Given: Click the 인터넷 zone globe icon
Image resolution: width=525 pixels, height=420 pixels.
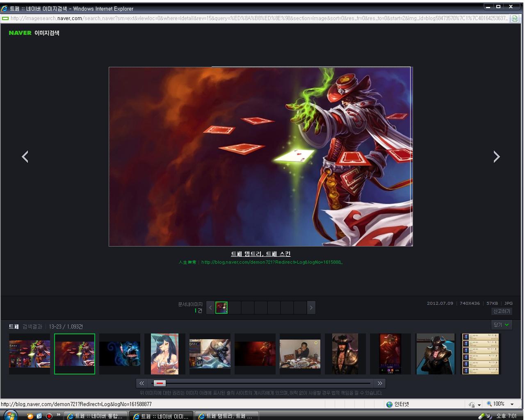Looking at the screenshot, I should (x=389, y=404).
